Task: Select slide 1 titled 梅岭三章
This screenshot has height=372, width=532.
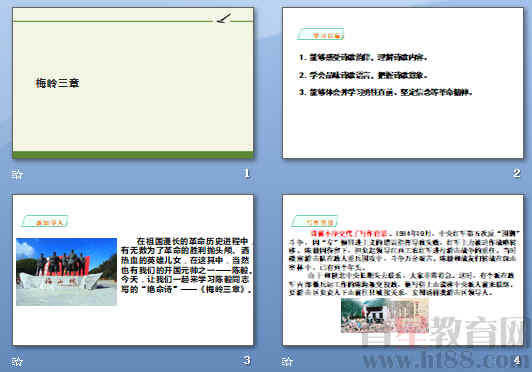Action: point(133,83)
